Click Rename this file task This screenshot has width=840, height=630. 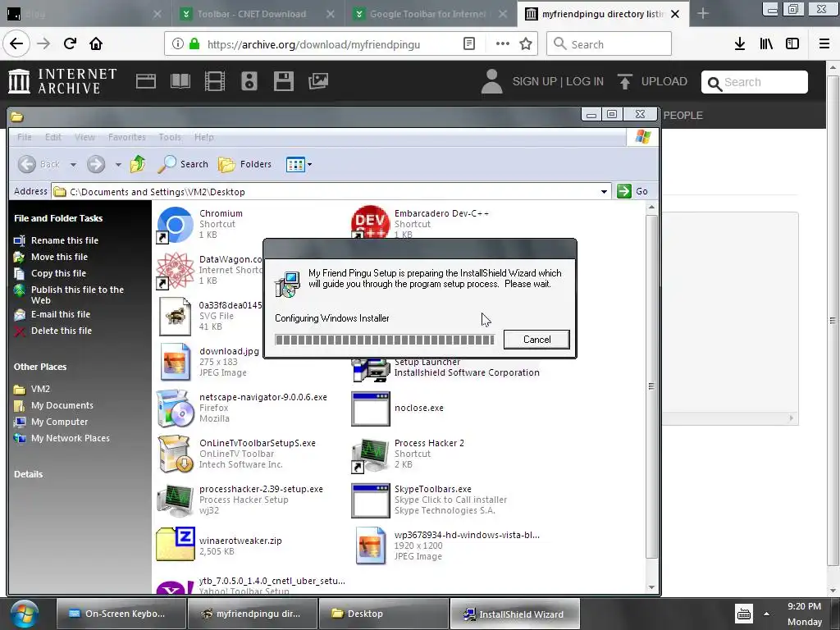tap(64, 240)
